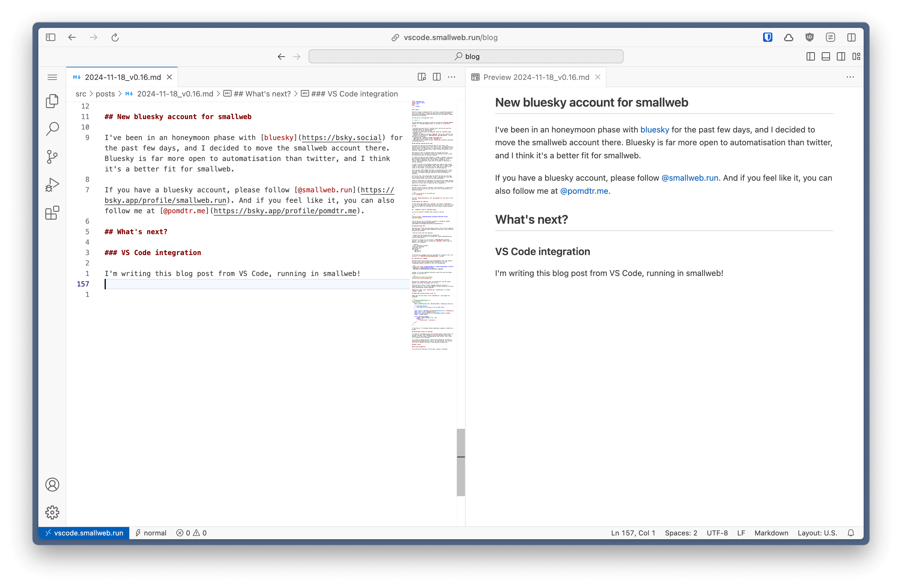This screenshot has height=588, width=902.
Task: Expand the src breadcrumb
Action: pyautogui.click(x=81, y=94)
